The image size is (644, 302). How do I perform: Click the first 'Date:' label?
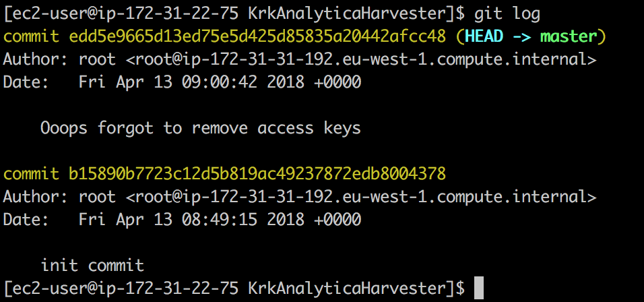click(26, 82)
